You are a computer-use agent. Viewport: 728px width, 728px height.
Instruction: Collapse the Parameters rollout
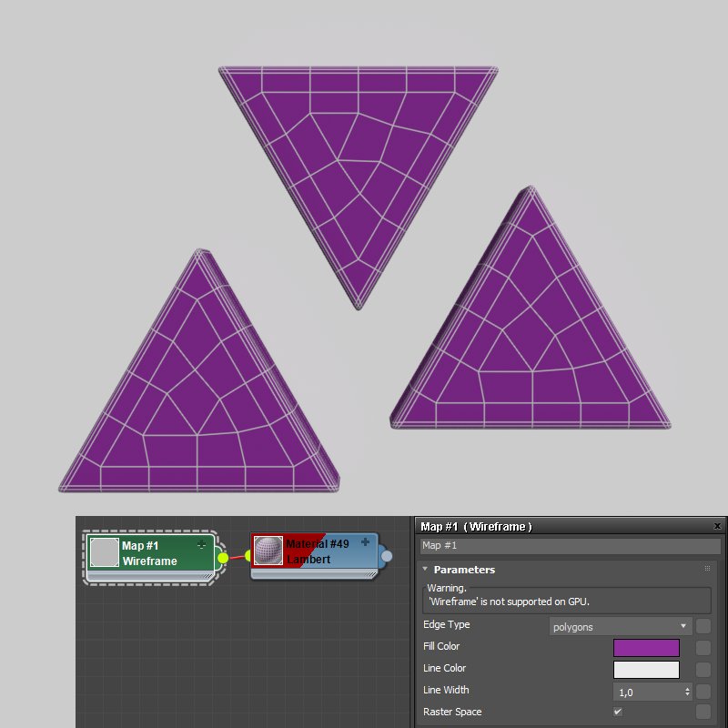point(425,569)
